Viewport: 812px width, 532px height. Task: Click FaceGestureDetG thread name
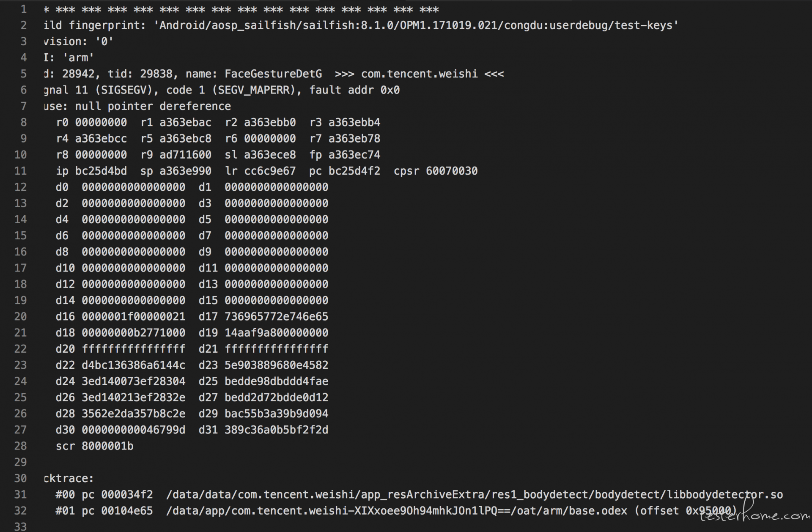273,74
